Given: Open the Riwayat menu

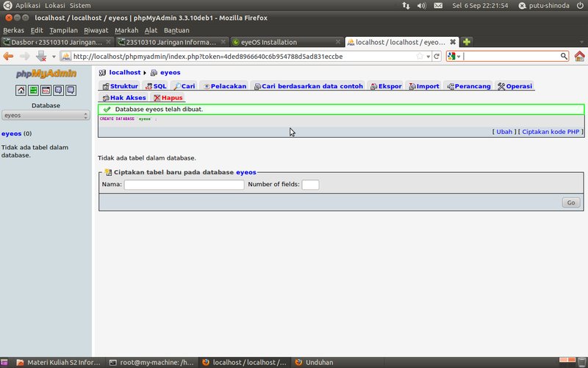Looking at the screenshot, I should (x=96, y=30).
